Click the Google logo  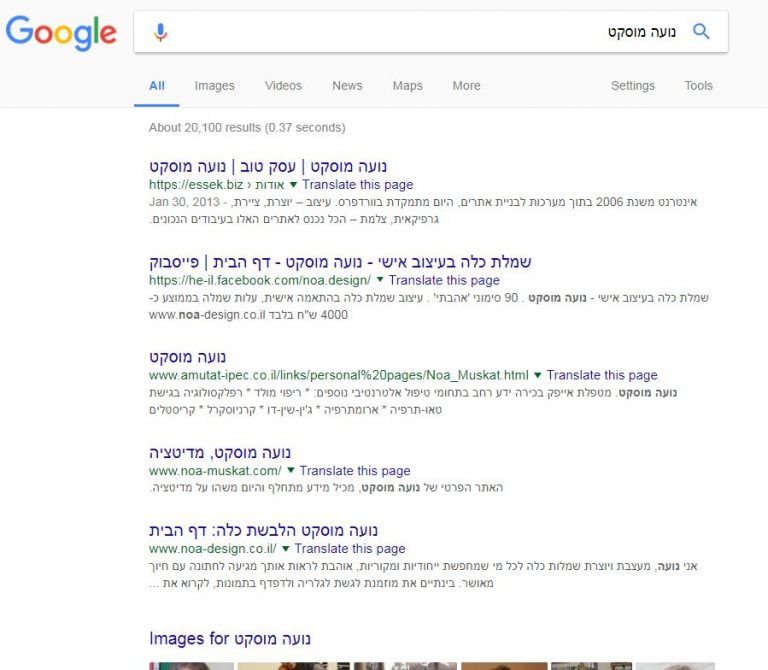tap(61, 33)
